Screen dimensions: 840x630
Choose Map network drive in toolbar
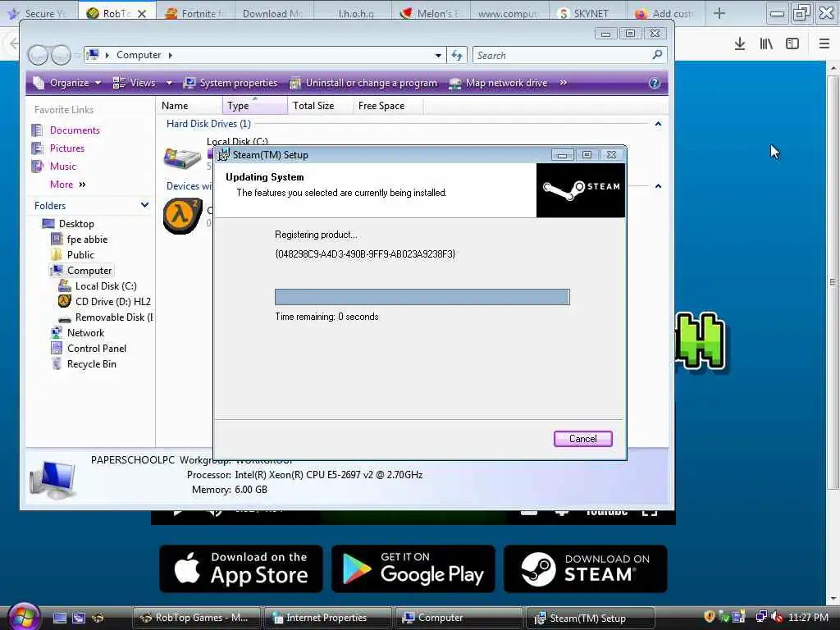(x=498, y=83)
